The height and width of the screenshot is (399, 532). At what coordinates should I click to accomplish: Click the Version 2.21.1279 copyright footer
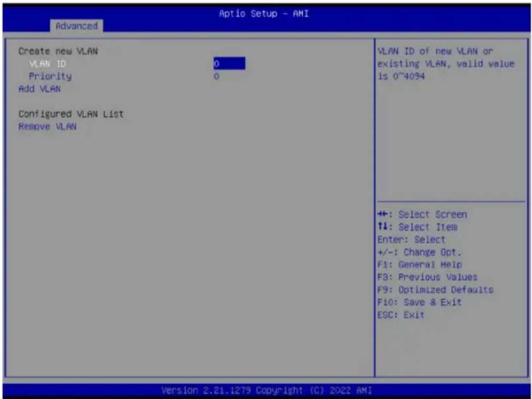266,390
